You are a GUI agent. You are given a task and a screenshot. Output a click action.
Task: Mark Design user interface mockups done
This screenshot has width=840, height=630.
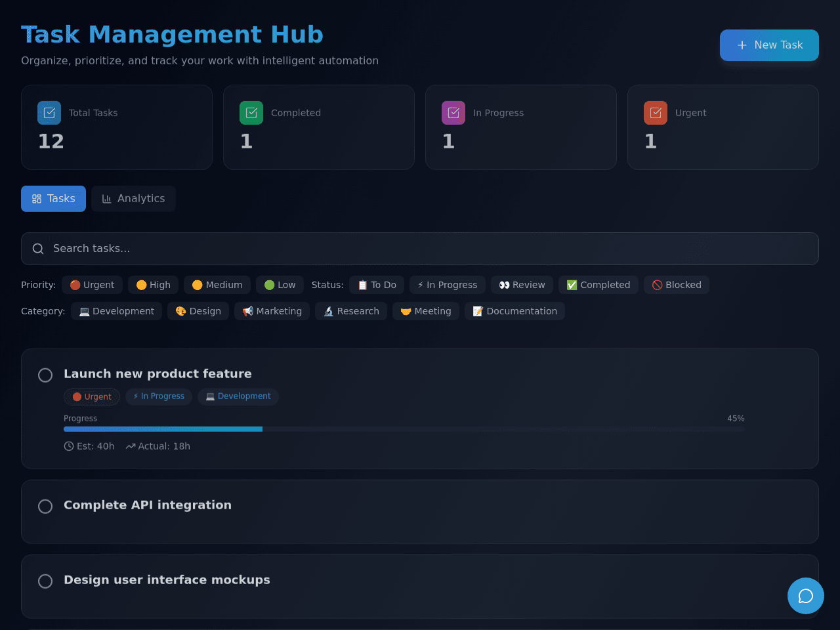pos(45,581)
